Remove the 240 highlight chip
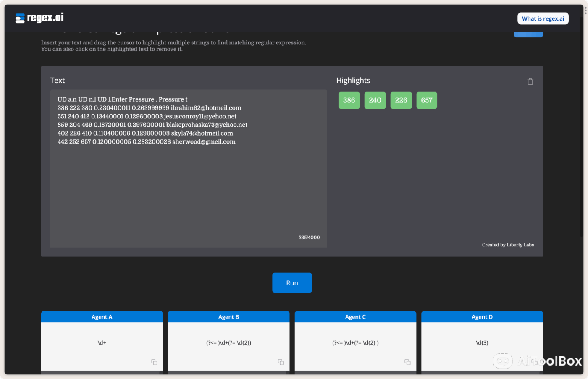 click(x=375, y=100)
